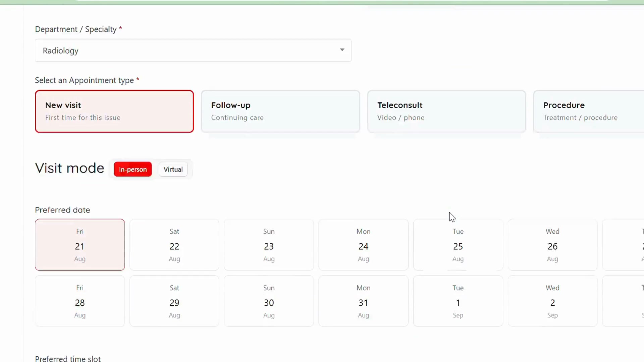This screenshot has width=644, height=362.
Task: Select the Procedure appointment type card
Action: (x=589, y=111)
